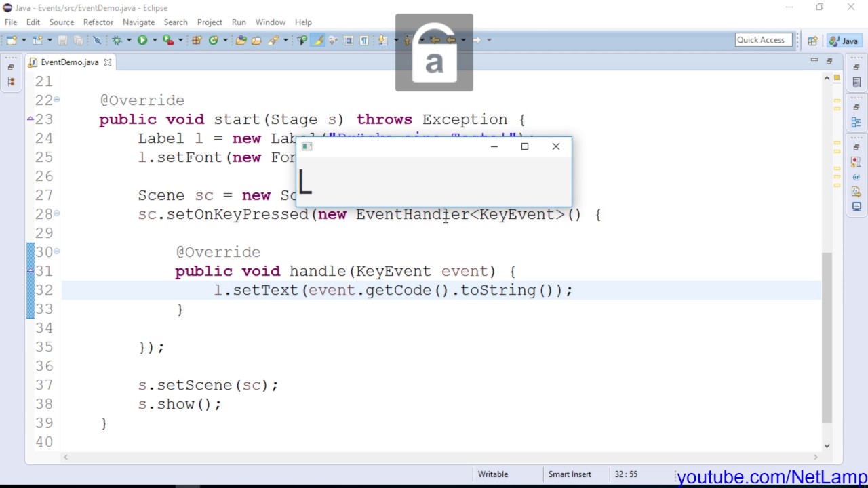This screenshot has height=488, width=868.
Task: Click the Save All toolbar icon
Action: [x=78, y=41]
